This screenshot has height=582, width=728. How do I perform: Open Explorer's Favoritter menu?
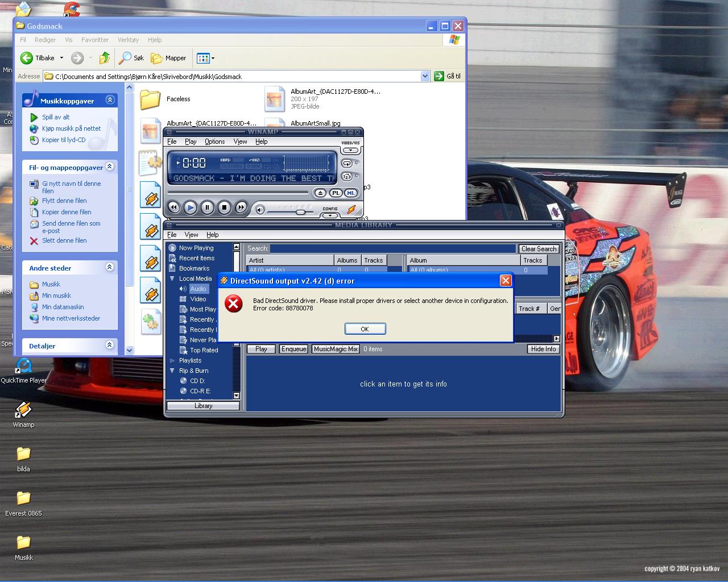[x=95, y=40]
